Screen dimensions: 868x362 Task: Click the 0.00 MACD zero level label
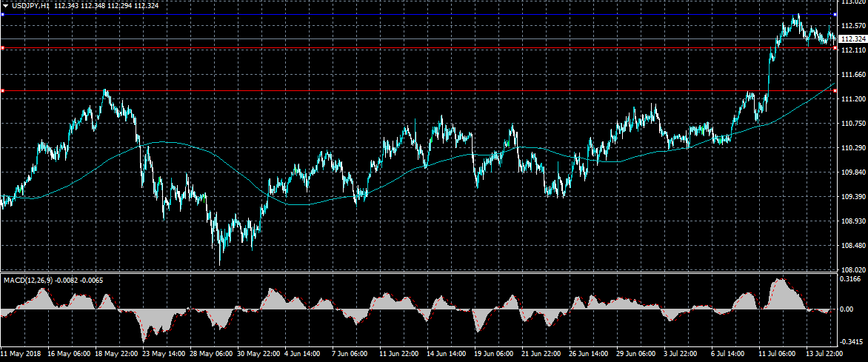click(846, 309)
